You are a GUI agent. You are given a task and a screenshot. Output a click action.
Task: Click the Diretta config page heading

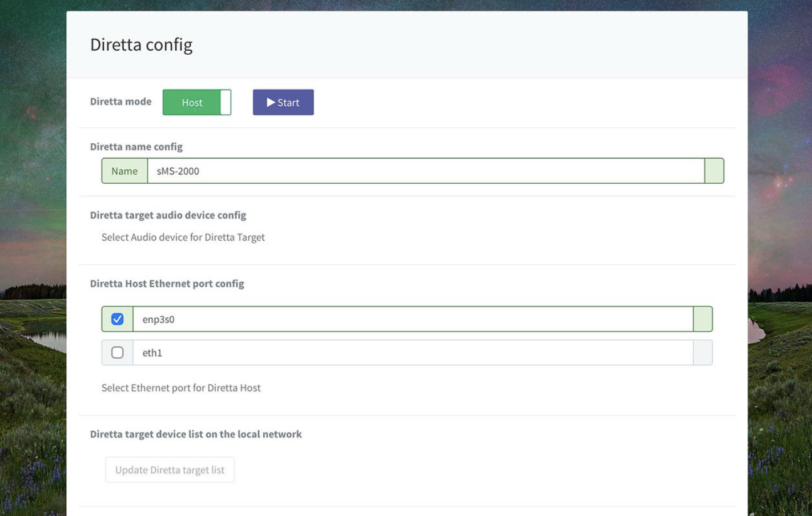[141, 45]
